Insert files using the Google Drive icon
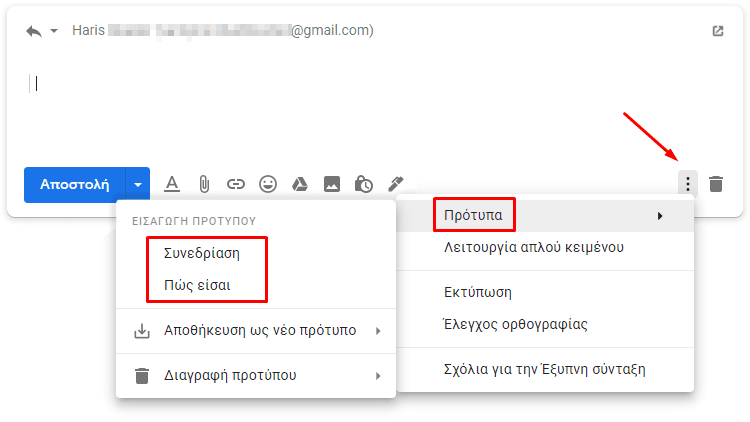This screenshot has height=422, width=750. click(300, 184)
